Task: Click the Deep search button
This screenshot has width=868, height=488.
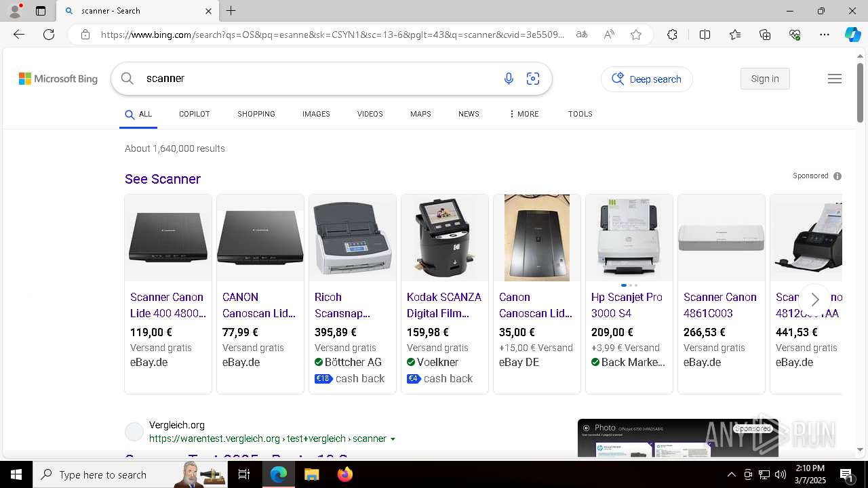Action: (647, 79)
